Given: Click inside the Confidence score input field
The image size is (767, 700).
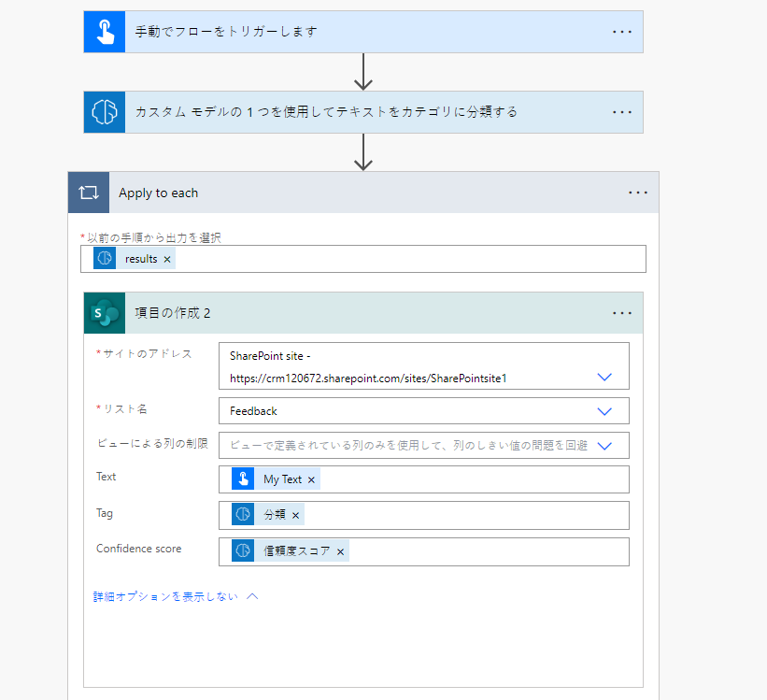Looking at the screenshot, I should [x=486, y=551].
